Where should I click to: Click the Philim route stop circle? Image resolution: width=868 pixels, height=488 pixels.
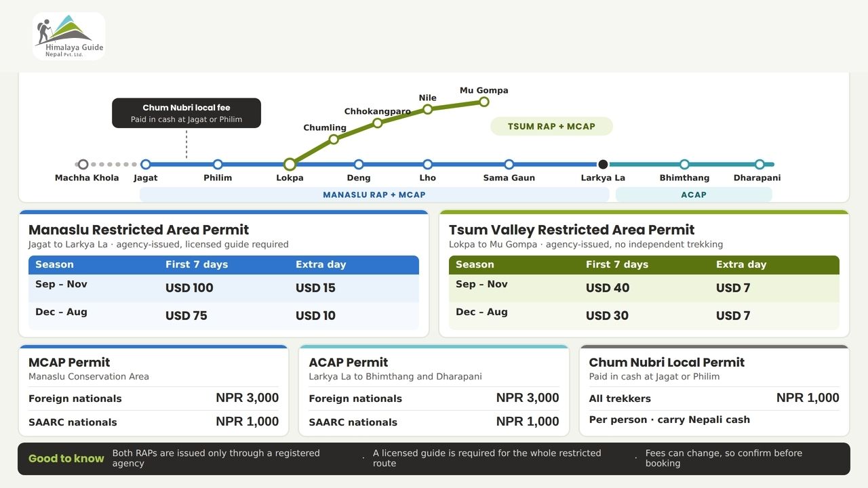(x=218, y=164)
